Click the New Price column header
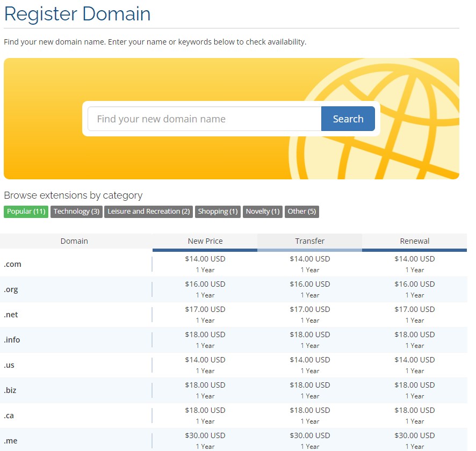The height and width of the screenshot is (451, 476). tap(205, 241)
